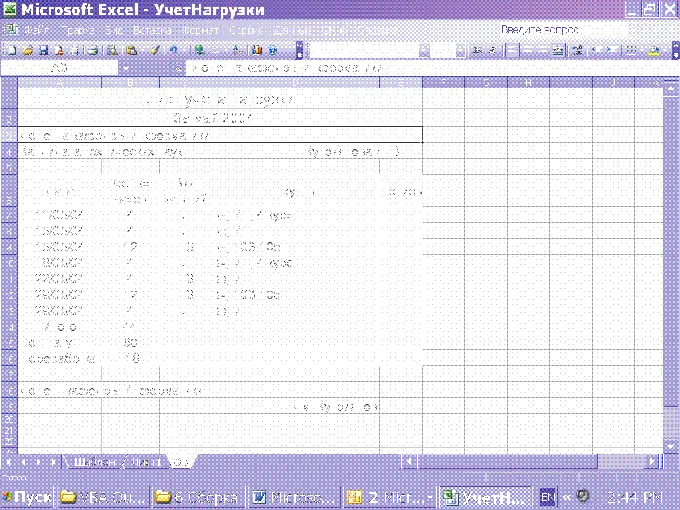This screenshot has width=680, height=510.
Task: Select column H header
Action: 528,82
